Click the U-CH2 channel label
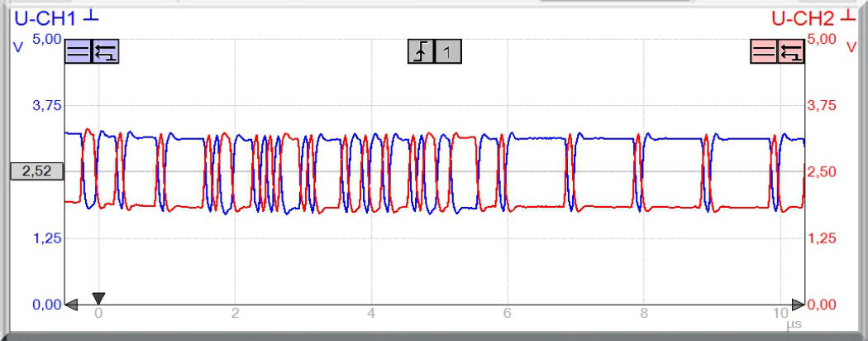Screen dimensions: 868x341 [x=803, y=17]
